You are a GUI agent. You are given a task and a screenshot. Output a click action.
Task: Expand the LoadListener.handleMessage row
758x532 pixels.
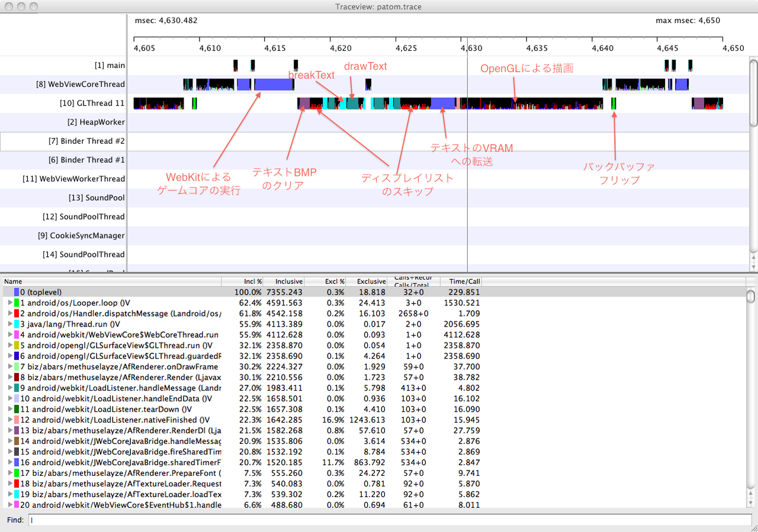[9, 388]
